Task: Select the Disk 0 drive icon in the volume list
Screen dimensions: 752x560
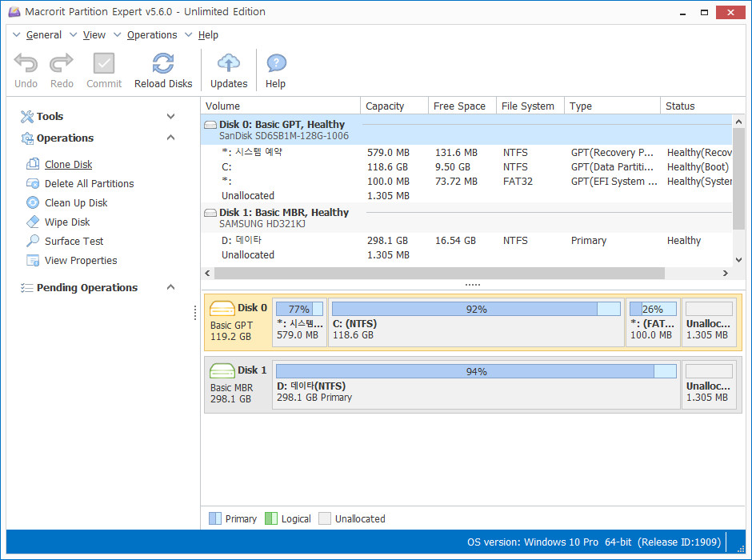Action: pyautogui.click(x=210, y=125)
